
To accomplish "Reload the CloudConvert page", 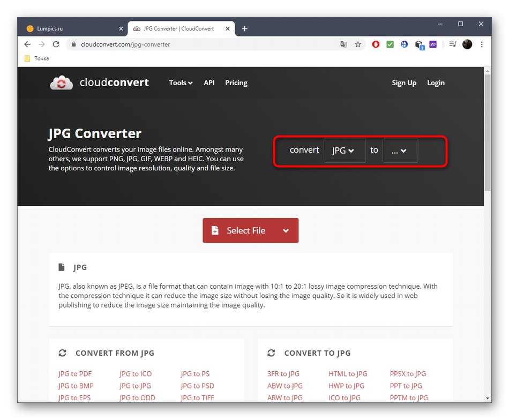I will point(56,44).
